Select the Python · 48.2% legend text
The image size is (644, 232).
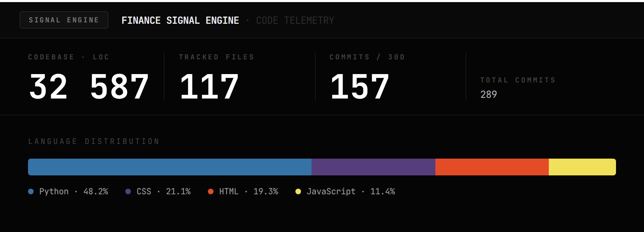pyautogui.click(x=73, y=191)
